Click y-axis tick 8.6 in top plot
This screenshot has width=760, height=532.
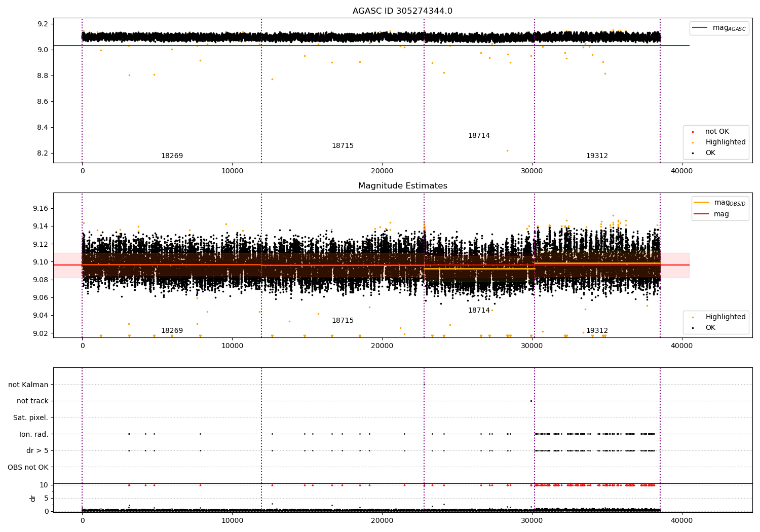click(x=43, y=102)
